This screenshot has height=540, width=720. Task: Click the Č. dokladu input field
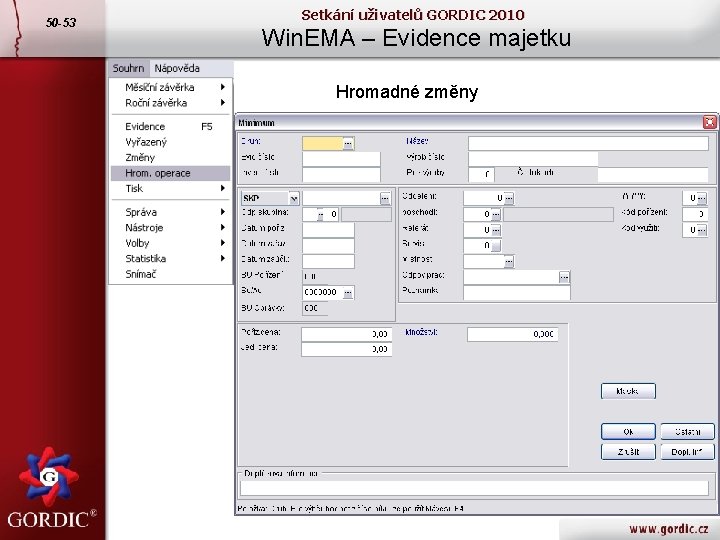[653, 174]
